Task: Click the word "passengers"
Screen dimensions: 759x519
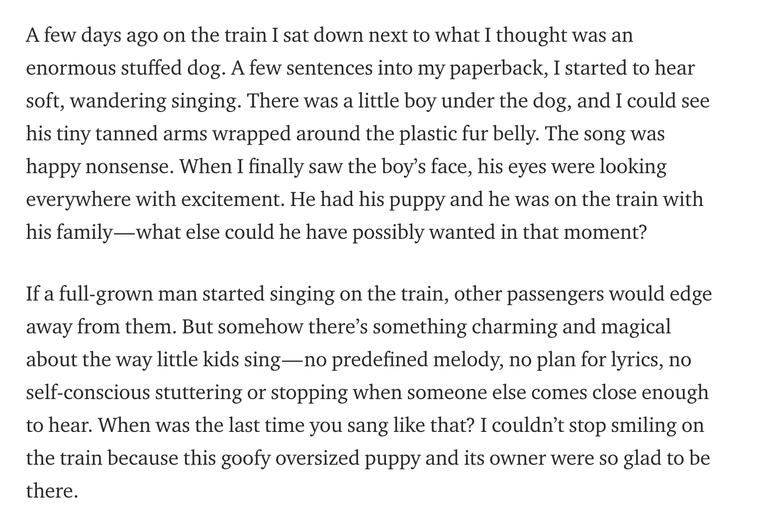Action: tap(555, 295)
